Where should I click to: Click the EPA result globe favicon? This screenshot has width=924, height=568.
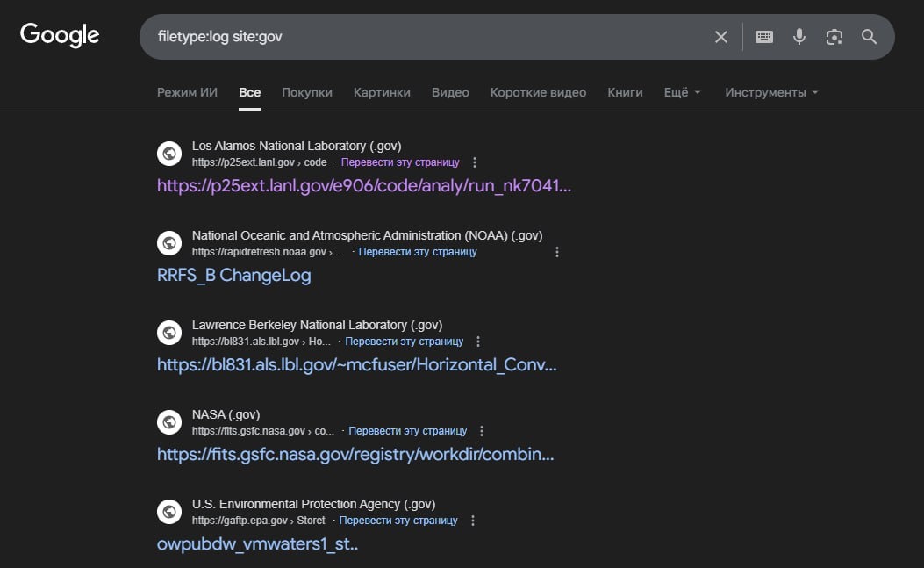(169, 512)
